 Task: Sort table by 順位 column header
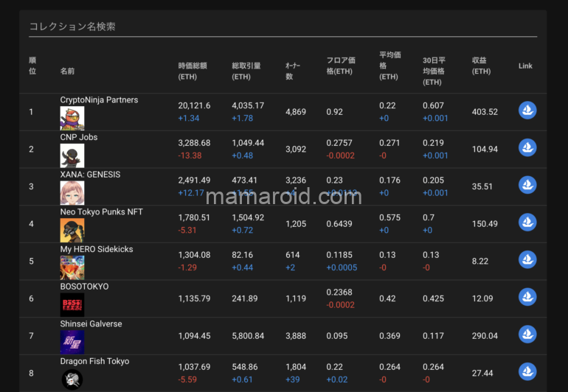32,66
